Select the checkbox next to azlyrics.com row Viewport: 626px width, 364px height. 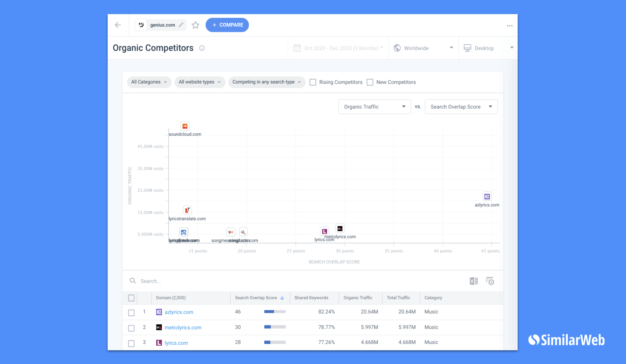(131, 312)
